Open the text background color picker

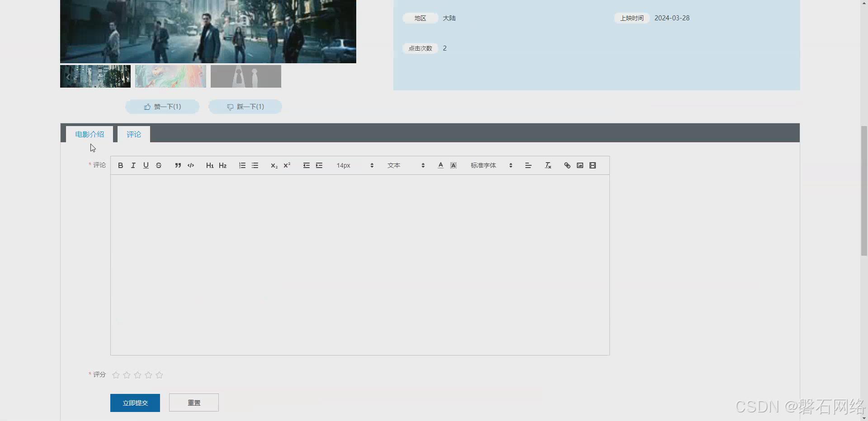(453, 165)
